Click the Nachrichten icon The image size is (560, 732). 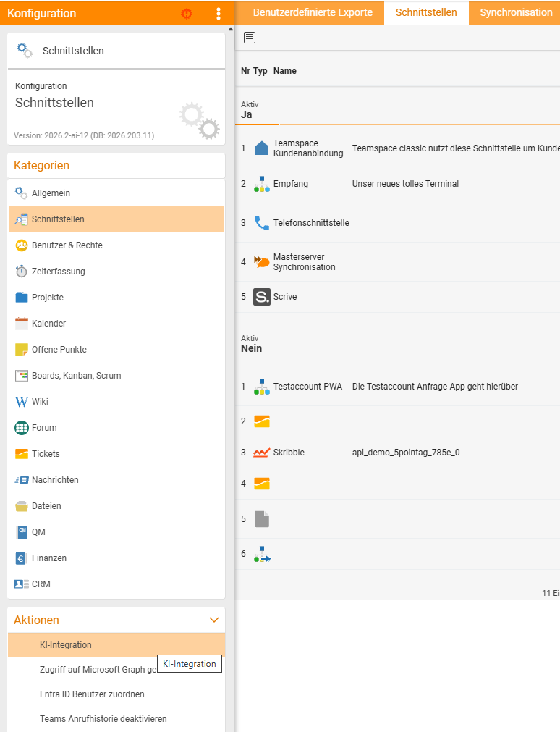[x=22, y=480]
